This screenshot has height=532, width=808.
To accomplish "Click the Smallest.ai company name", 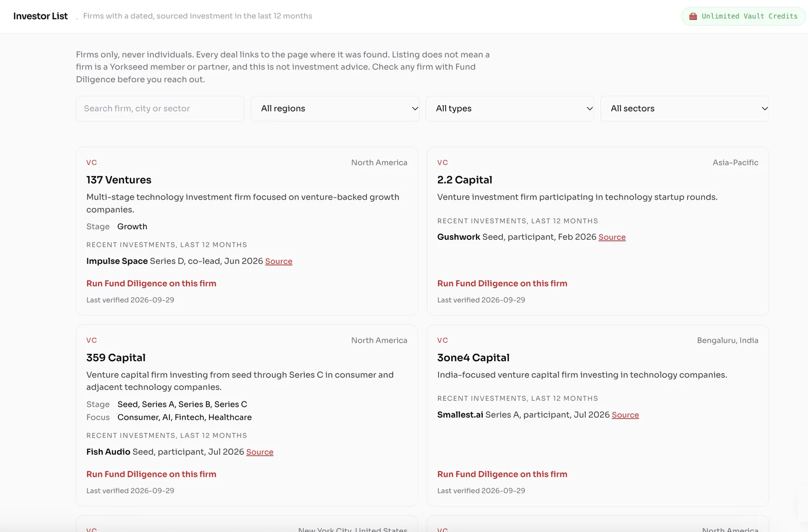I will pyautogui.click(x=460, y=415).
